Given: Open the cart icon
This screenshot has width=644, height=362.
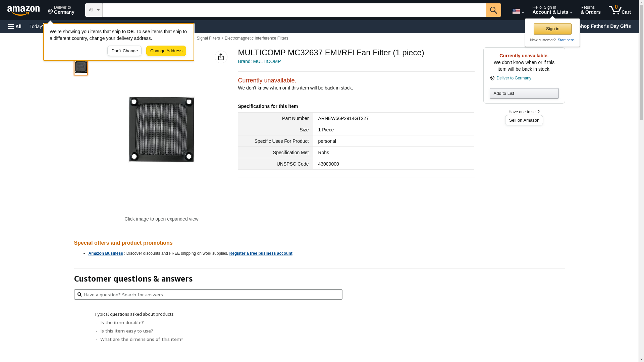Looking at the screenshot, I should tap(620, 10).
